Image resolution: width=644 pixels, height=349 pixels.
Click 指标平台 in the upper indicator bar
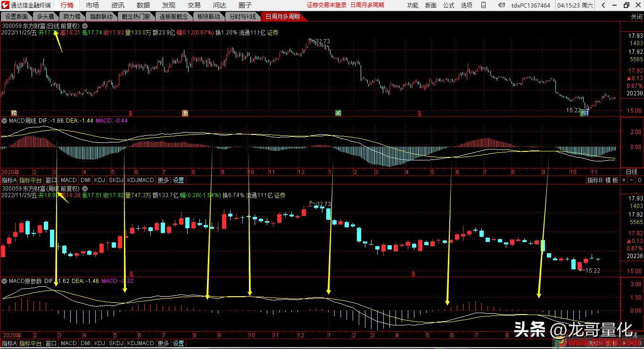(x=31, y=180)
